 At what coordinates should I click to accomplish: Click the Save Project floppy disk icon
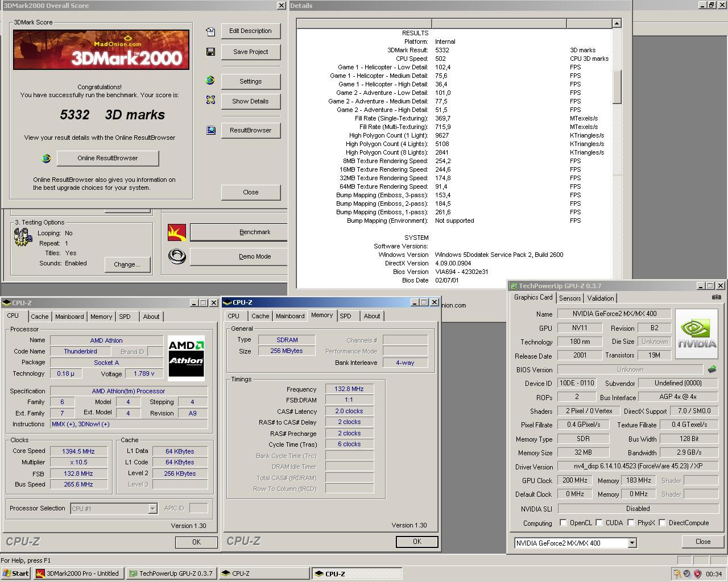[x=210, y=52]
